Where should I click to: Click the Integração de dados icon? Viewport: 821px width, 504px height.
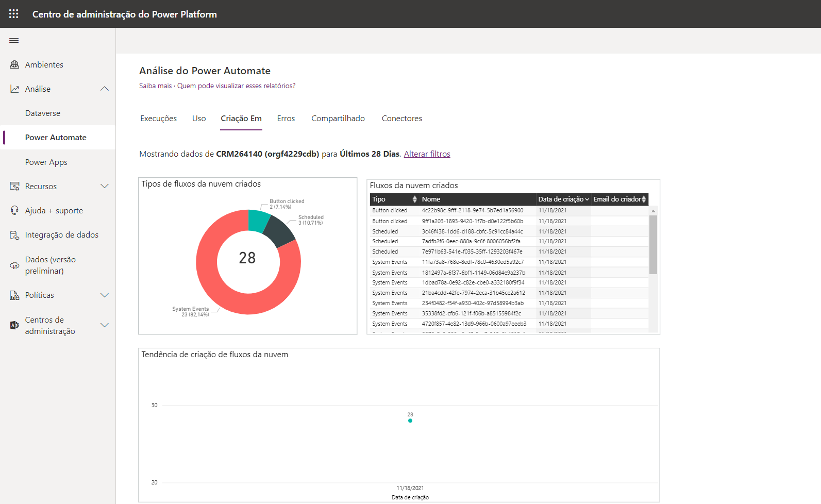[14, 235]
